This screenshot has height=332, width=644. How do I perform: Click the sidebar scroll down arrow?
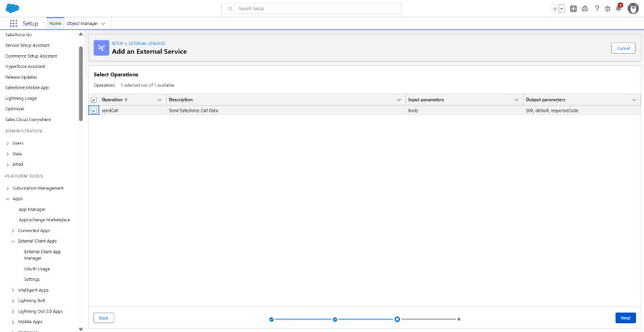coord(81,329)
